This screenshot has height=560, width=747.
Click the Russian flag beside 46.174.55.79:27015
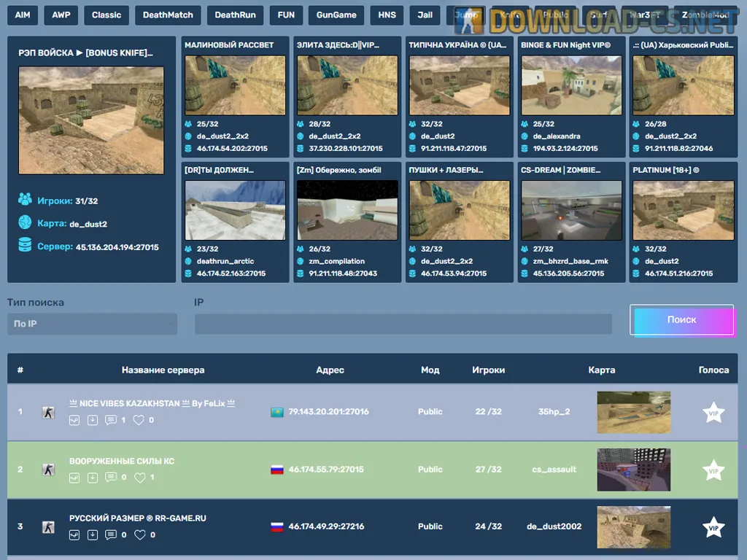pos(276,470)
